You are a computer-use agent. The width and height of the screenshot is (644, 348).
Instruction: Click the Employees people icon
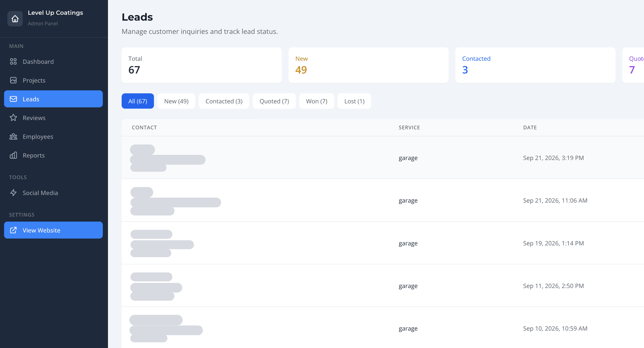(x=13, y=137)
